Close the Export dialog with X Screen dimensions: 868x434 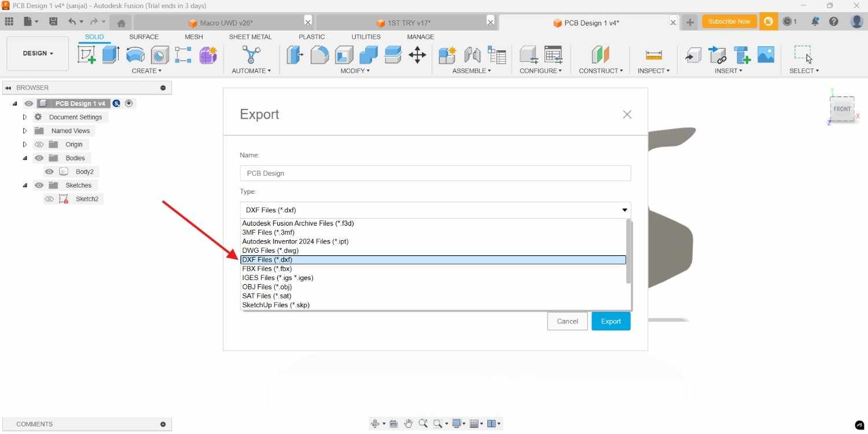pos(627,115)
